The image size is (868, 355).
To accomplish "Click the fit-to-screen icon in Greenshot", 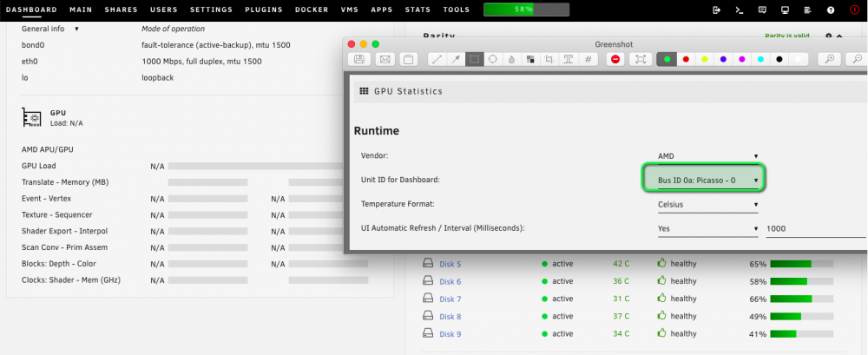I will (641, 59).
